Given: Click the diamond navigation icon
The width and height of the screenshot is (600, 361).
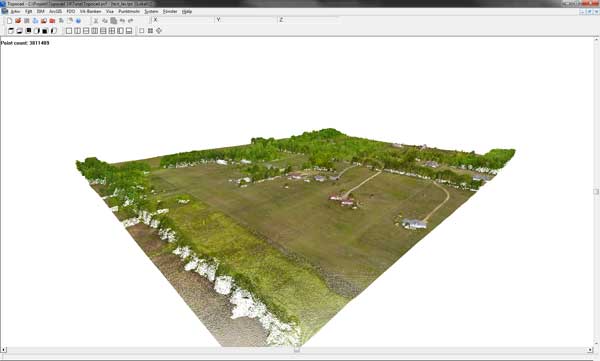Looking at the screenshot, I should point(159,31).
